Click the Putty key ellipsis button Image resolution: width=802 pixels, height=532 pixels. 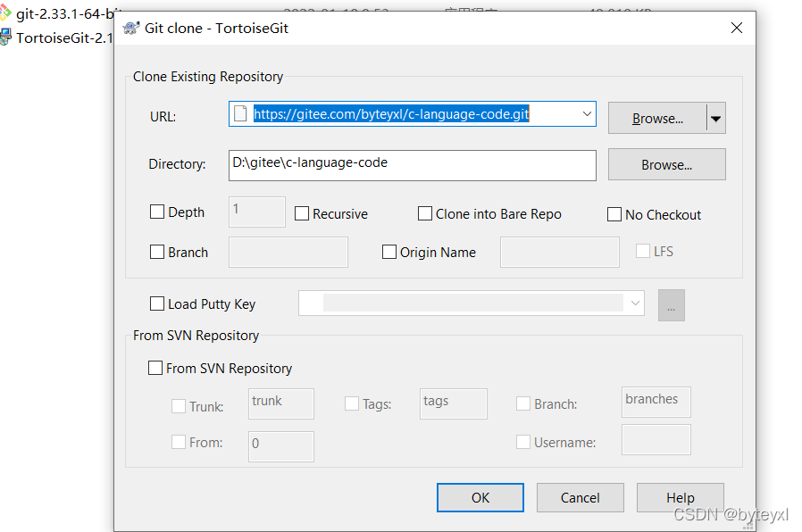(671, 305)
